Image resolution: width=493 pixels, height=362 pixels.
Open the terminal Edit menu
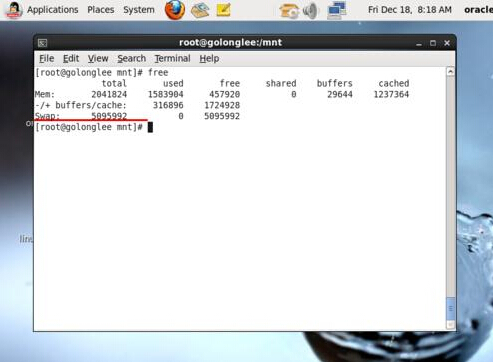(71, 58)
